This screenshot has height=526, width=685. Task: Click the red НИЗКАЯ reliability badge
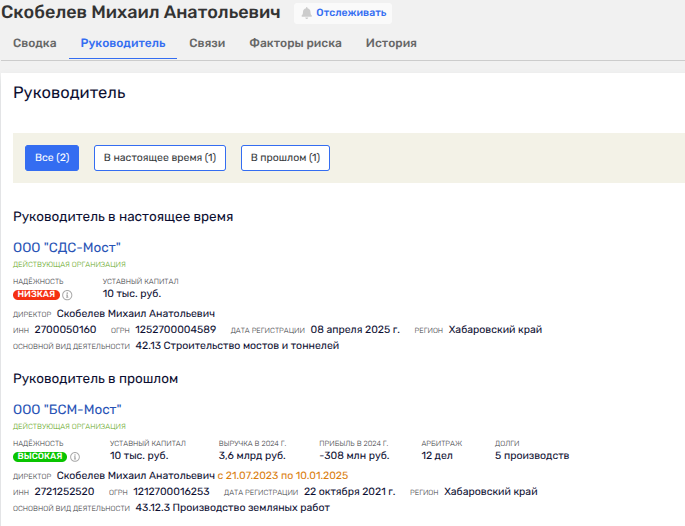click(x=36, y=295)
